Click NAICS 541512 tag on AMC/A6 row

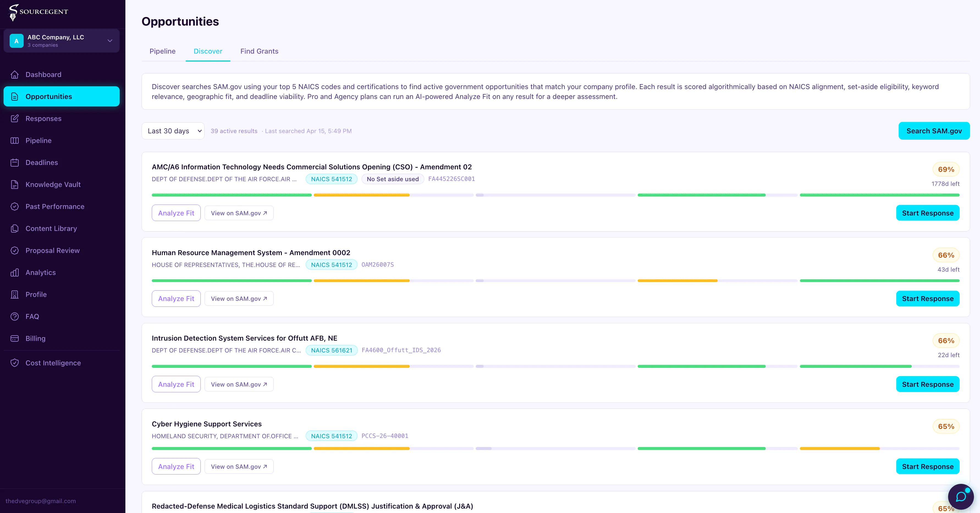click(331, 179)
